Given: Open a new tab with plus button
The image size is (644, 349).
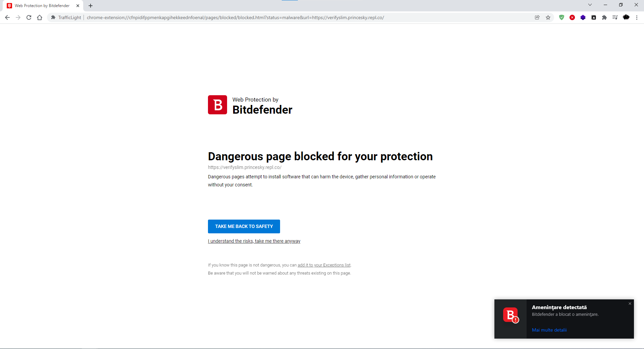Looking at the screenshot, I should pyautogui.click(x=91, y=6).
